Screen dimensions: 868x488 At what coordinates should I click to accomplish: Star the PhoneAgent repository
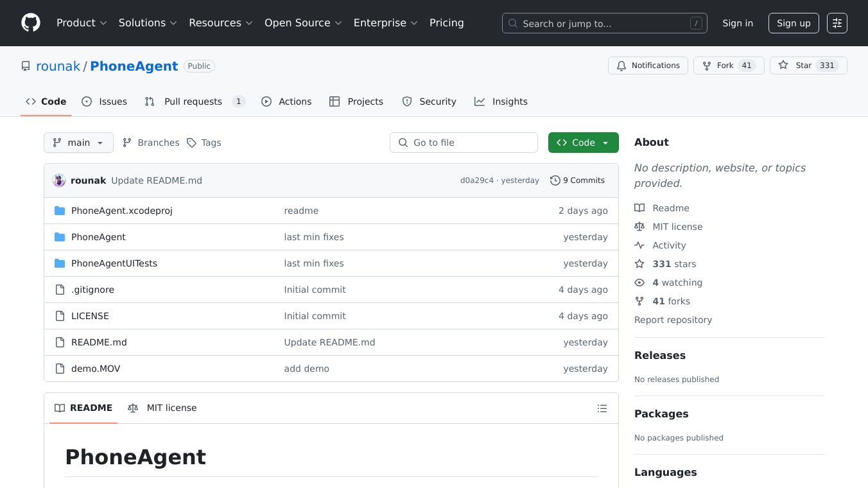tap(796, 65)
